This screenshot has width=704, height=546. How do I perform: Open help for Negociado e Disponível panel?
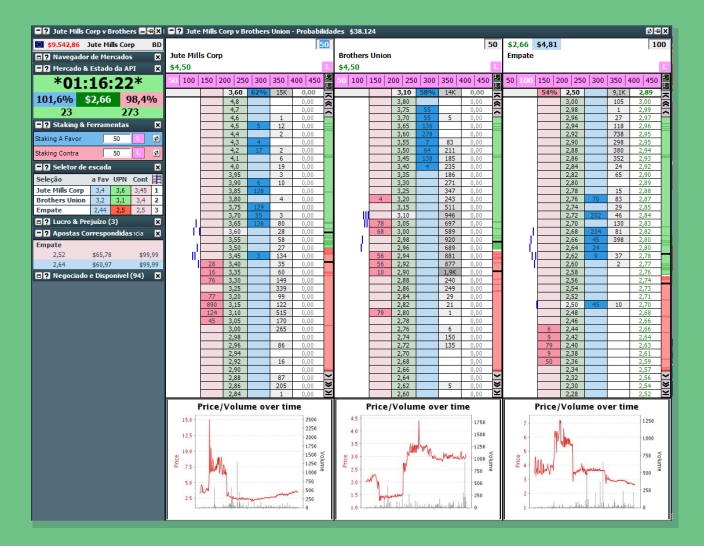(46, 276)
